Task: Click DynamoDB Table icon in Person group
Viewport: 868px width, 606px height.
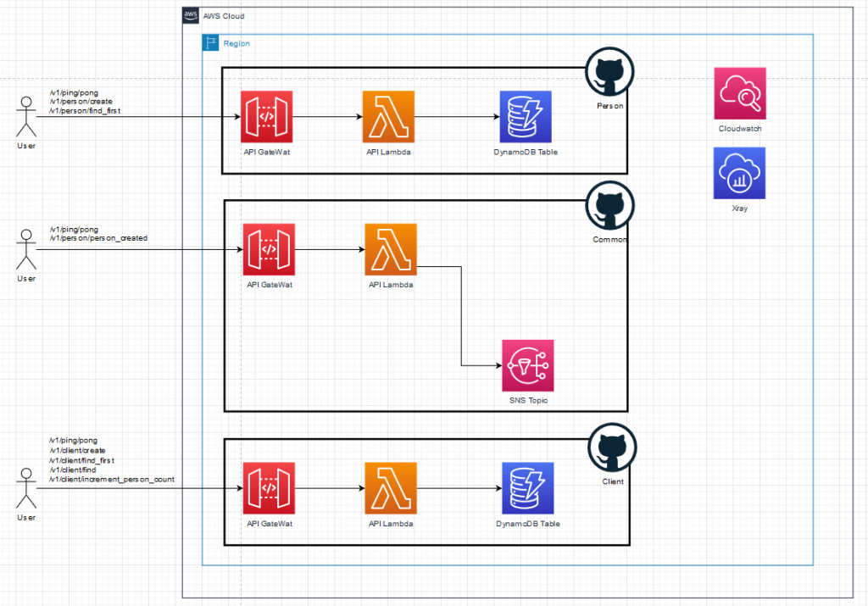Action: [x=526, y=116]
